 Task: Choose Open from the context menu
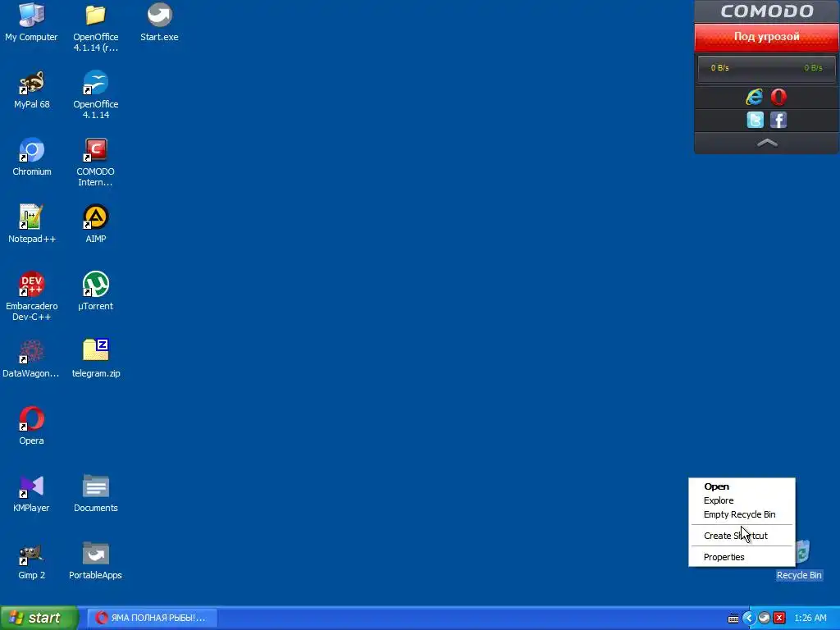742,486
